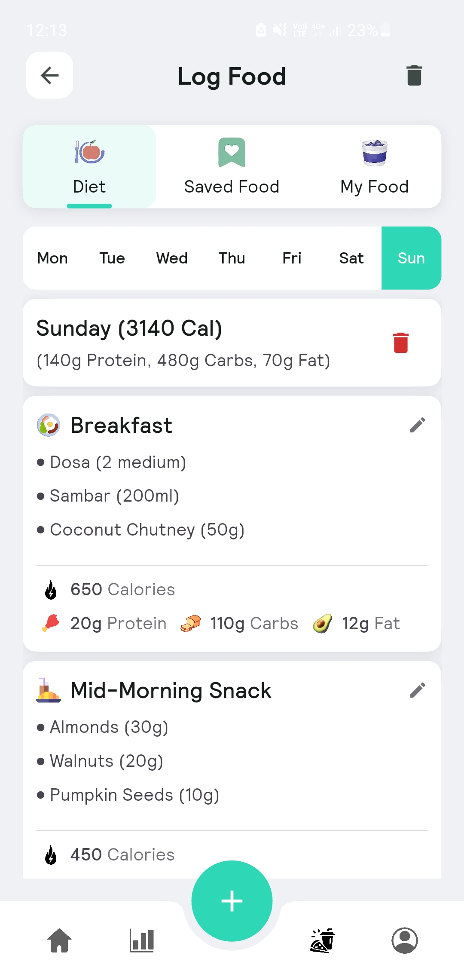Switch to the Saved Food tab
The width and height of the screenshot is (464, 980).
click(x=232, y=167)
